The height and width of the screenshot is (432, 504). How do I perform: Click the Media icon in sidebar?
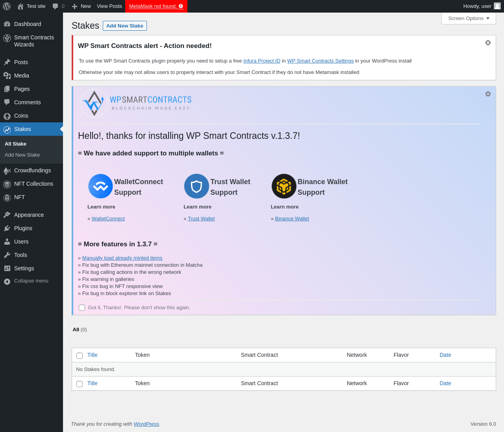pos(7,76)
